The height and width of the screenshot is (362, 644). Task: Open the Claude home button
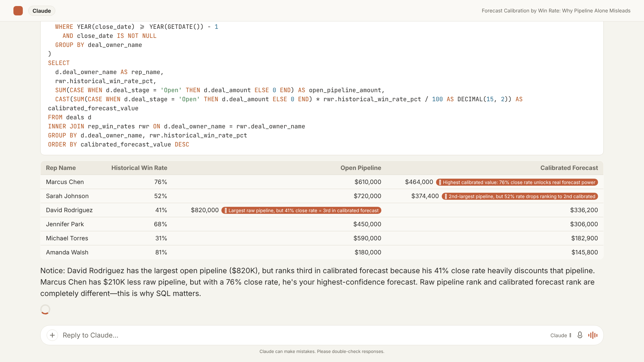(x=42, y=11)
